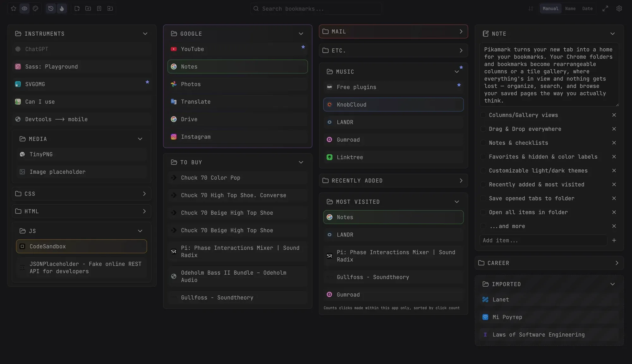This screenshot has width=632, height=364.
Task: Remove the Columns/Gallery views checklist item
Action: pos(614,115)
